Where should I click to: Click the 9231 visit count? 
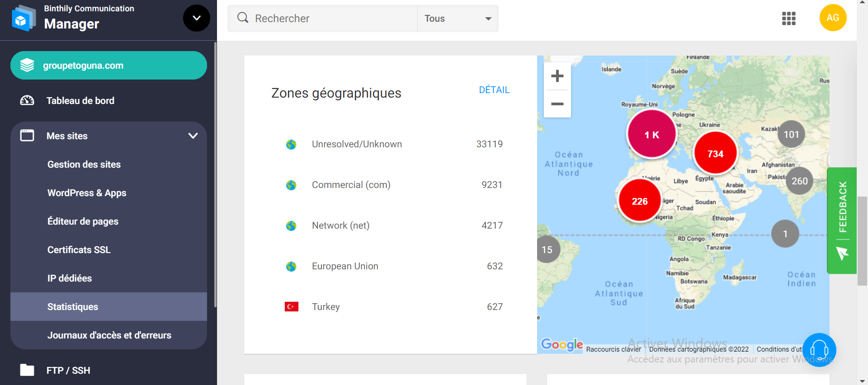(492, 185)
